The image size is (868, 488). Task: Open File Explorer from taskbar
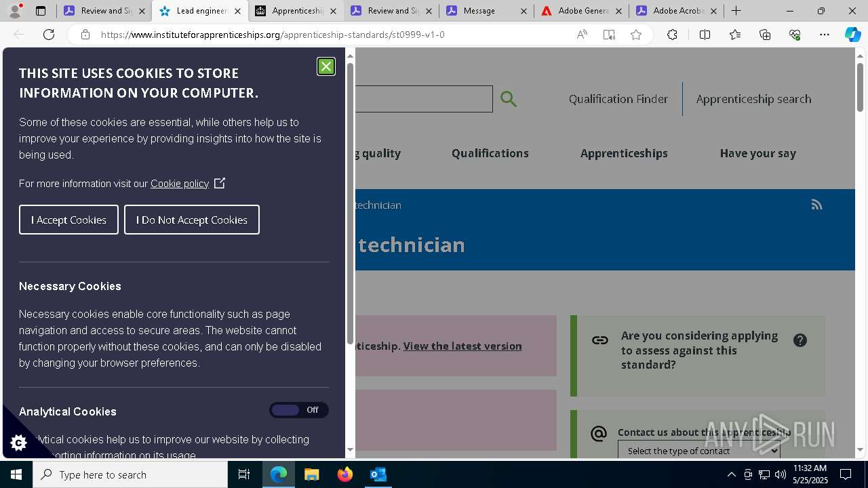[312, 474]
